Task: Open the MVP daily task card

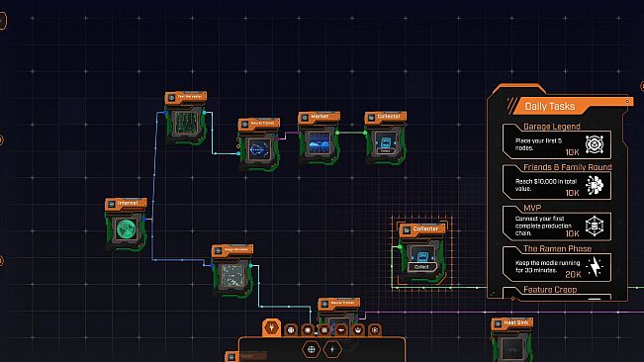Action: 557,223
